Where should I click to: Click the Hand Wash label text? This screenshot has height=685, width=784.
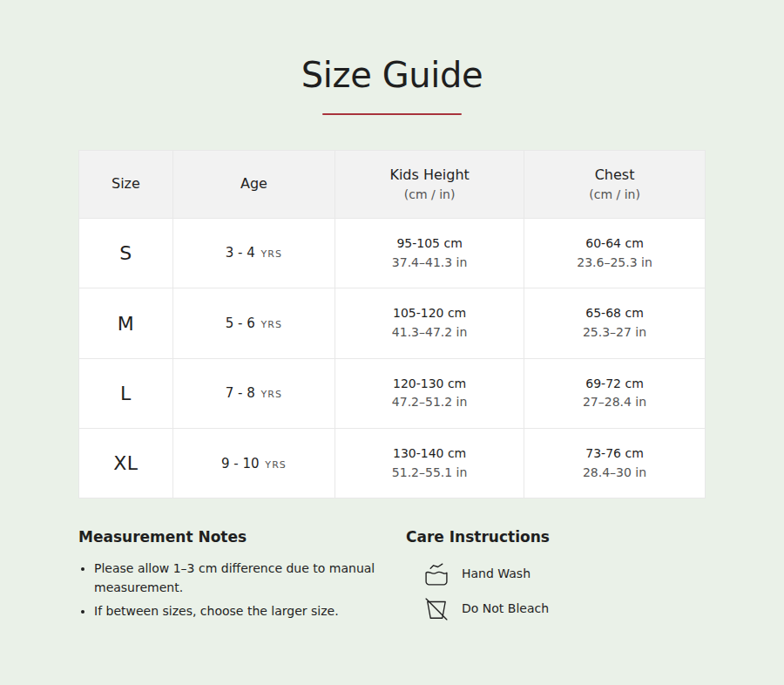click(x=496, y=573)
